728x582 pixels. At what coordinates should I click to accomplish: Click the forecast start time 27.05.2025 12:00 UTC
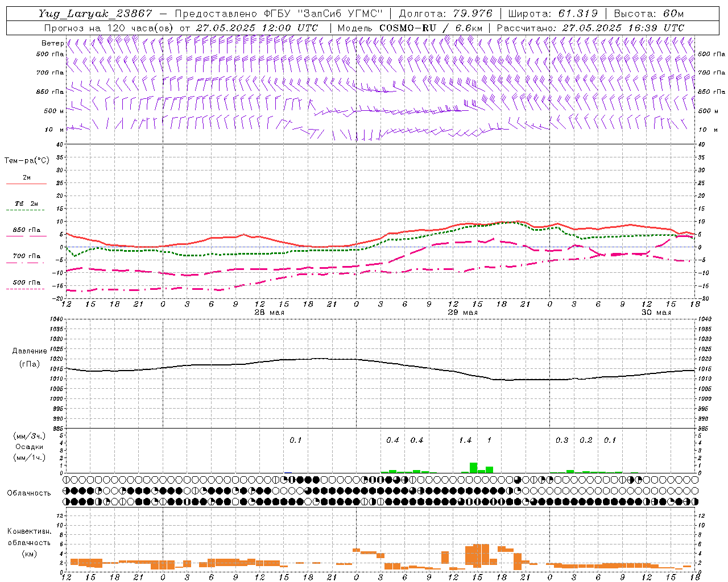click(x=257, y=28)
